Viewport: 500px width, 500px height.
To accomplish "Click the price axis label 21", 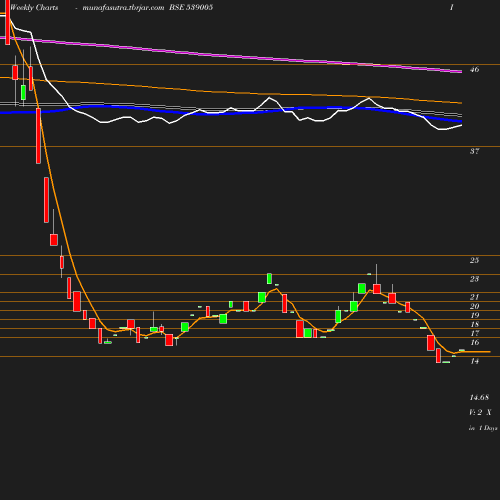I will point(474,297).
